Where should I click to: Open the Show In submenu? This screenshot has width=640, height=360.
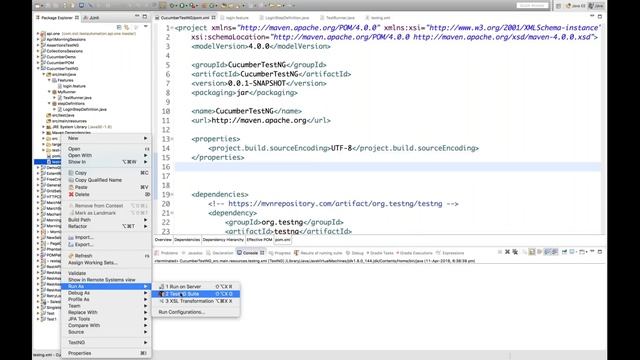click(x=106, y=162)
